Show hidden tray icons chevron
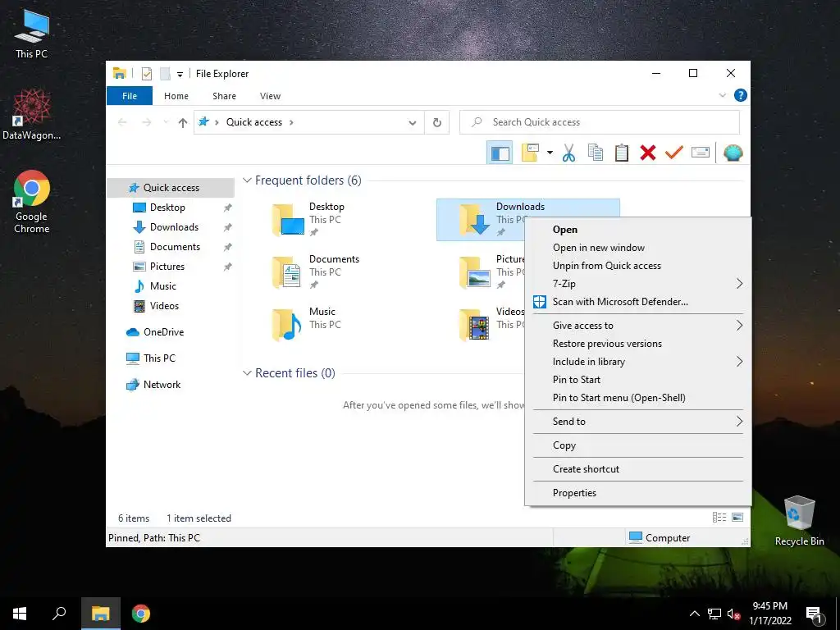This screenshot has width=840, height=630. [694, 614]
